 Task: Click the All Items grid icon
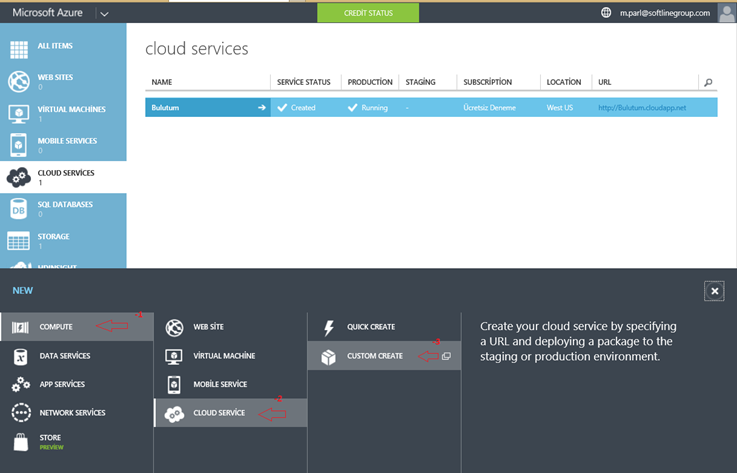coord(19,50)
